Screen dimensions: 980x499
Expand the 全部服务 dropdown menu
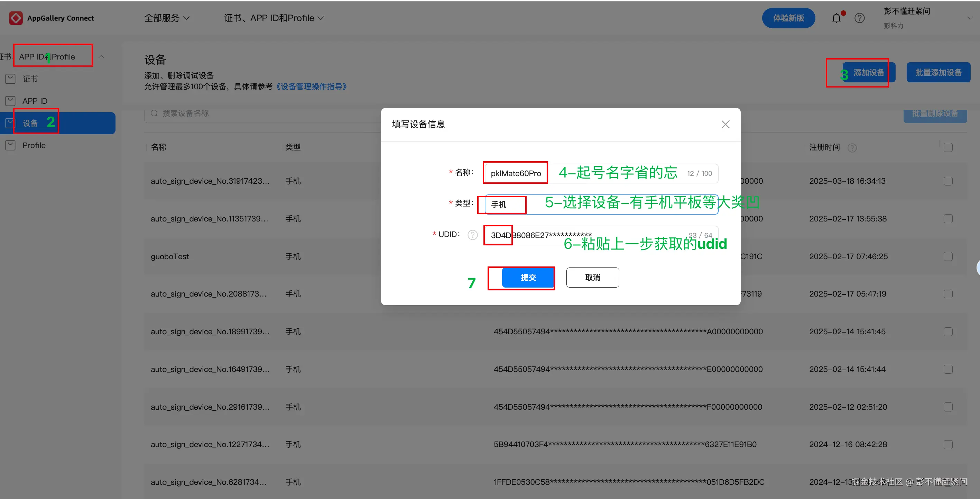pos(167,18)
